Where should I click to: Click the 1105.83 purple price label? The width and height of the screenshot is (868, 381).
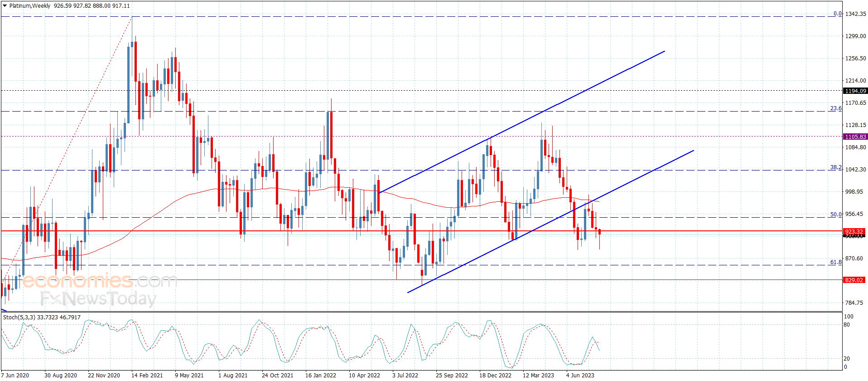pos(855,137)
